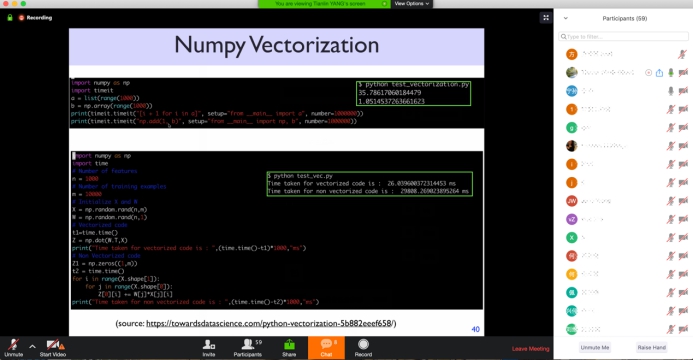This screenshot has width=693, height=360.
Task: Open the View Options dropdown
Action: pyautogui.click(x=411, y=4)
